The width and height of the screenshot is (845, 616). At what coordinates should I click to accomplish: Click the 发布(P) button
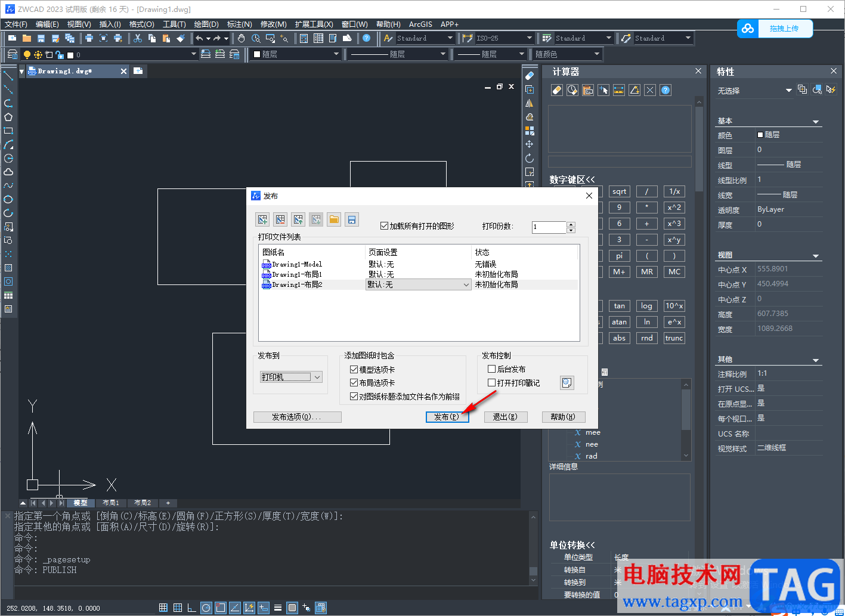(447, 417)
